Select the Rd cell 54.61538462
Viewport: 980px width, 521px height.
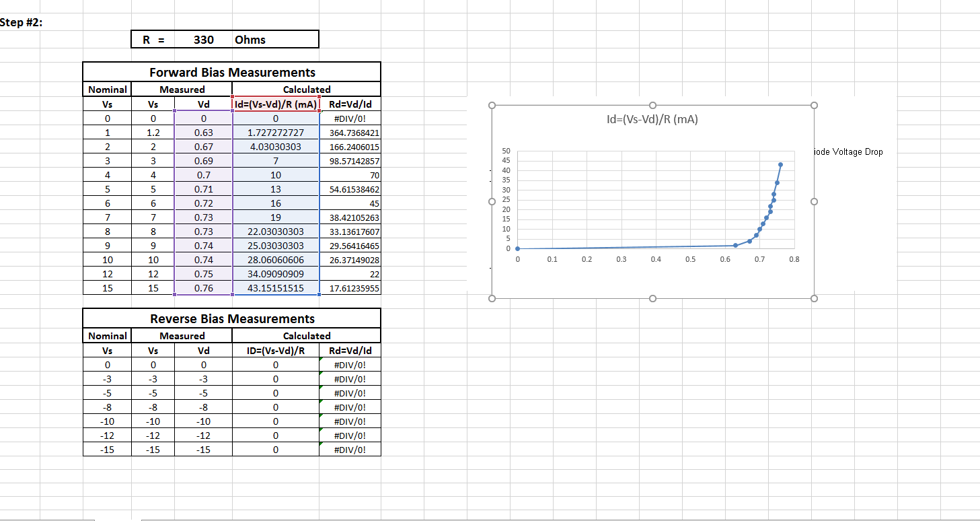point(350,189)
